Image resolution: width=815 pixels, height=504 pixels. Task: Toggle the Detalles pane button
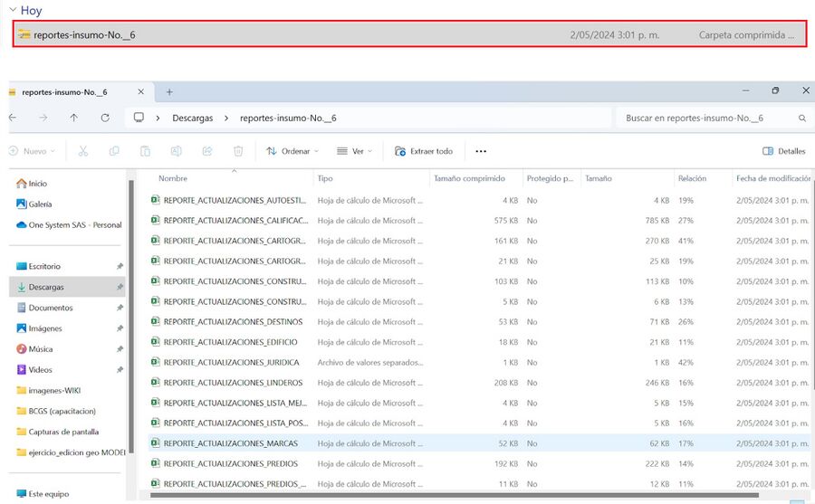[784, 151]
